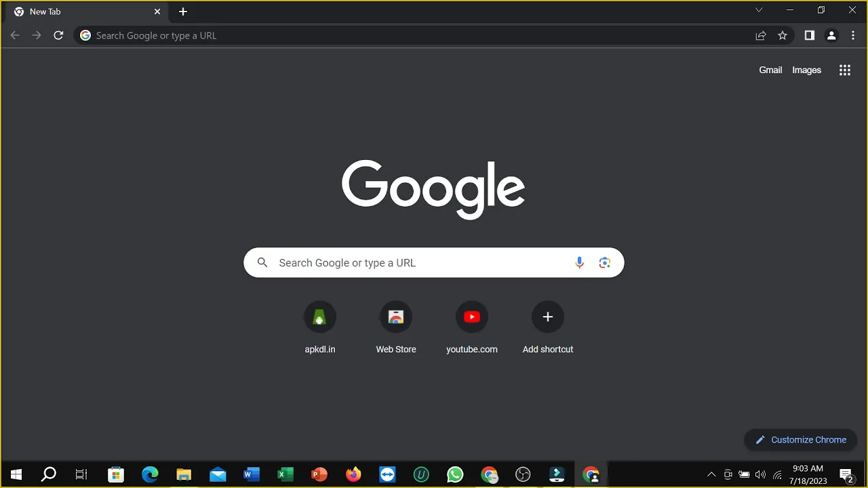Open OBS Studio from the taskbar
The width and height of the screenshot is (868, 488).
click(x=523, y=474)
